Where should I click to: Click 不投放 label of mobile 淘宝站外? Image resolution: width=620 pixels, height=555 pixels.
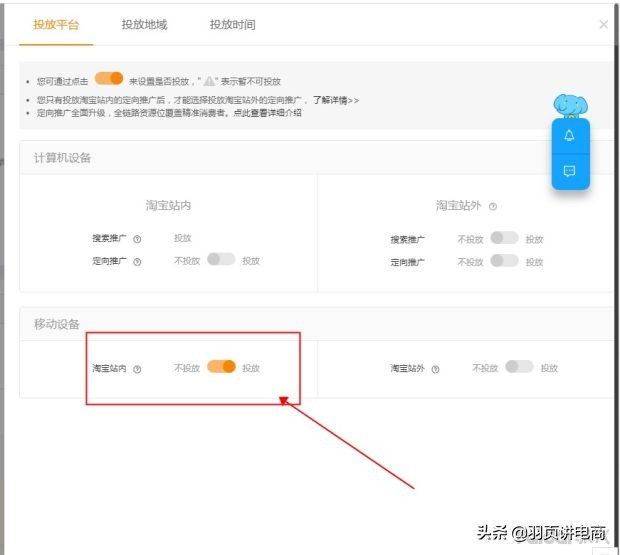(x=485, y=368)
